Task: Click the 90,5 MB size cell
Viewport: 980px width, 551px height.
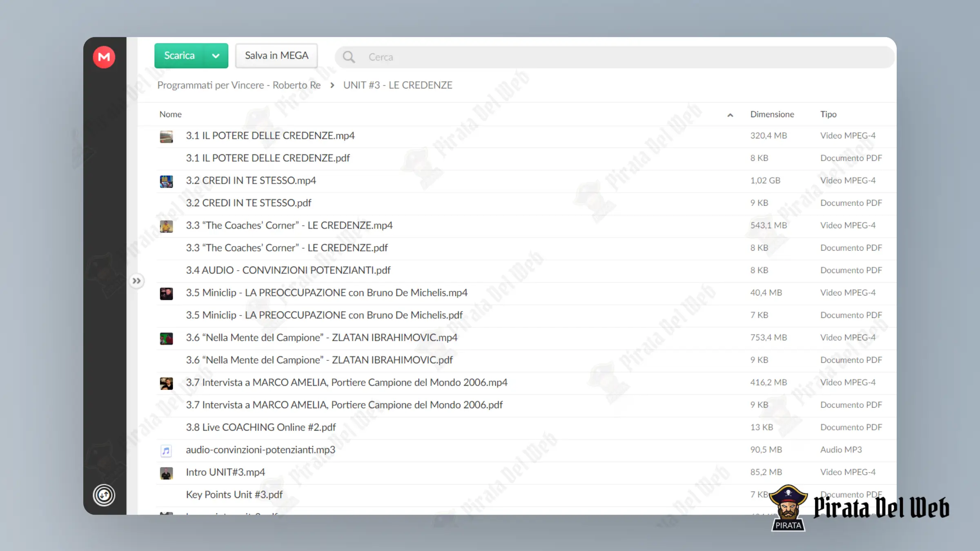Action: (766, 450)
